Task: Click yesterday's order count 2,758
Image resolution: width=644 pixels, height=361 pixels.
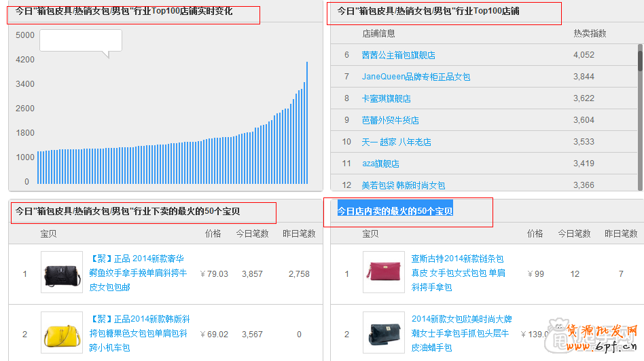Action: coord(299,274)
